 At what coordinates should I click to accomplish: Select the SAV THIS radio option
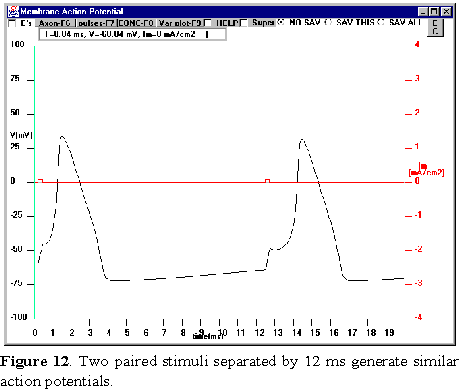pyautogui.click(x=328, y=22)
